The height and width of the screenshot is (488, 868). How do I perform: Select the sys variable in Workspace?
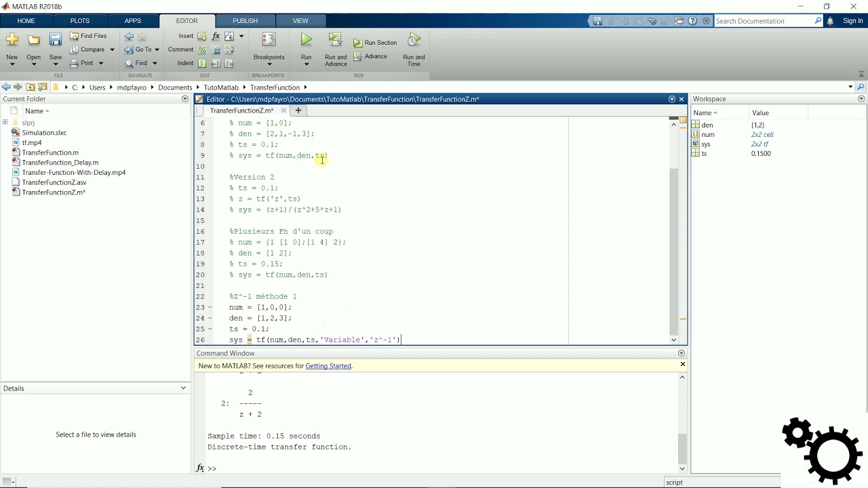(x=706, y=144)
